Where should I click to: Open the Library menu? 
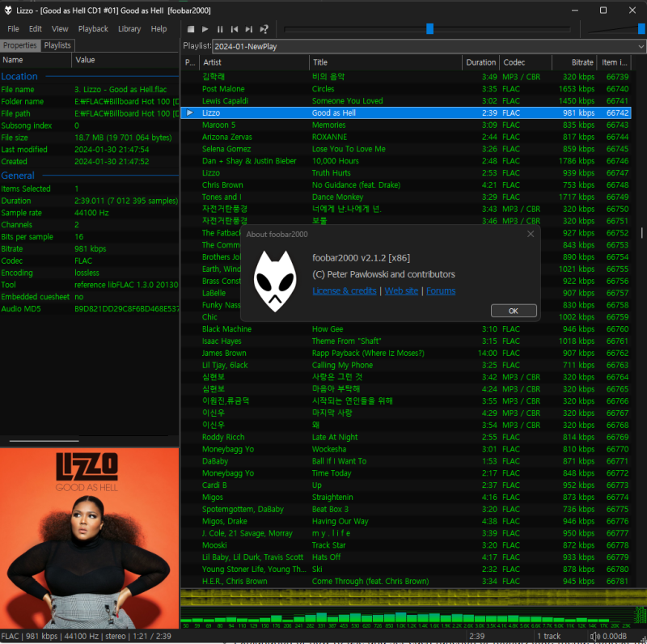coord(129,28)
